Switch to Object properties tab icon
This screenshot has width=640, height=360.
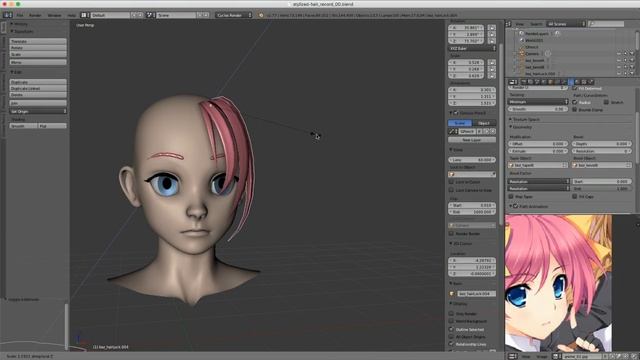coord(550,82)
